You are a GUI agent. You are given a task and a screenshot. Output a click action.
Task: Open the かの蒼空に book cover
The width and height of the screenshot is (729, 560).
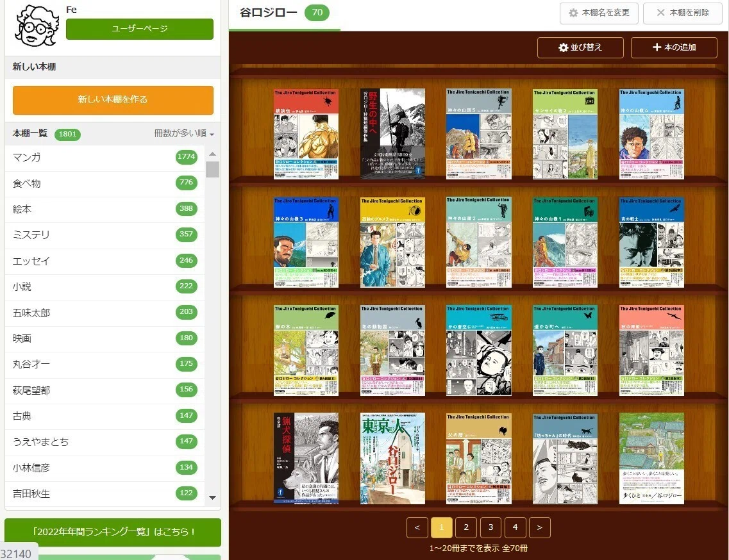pyautogui.click(x=479, y=350)
